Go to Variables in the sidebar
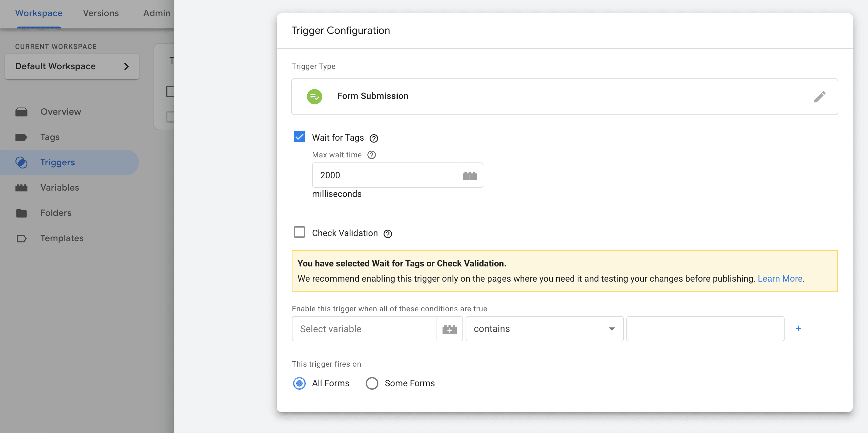The width and height of the screenshot is (868, 433). click(x=60, y=187)
